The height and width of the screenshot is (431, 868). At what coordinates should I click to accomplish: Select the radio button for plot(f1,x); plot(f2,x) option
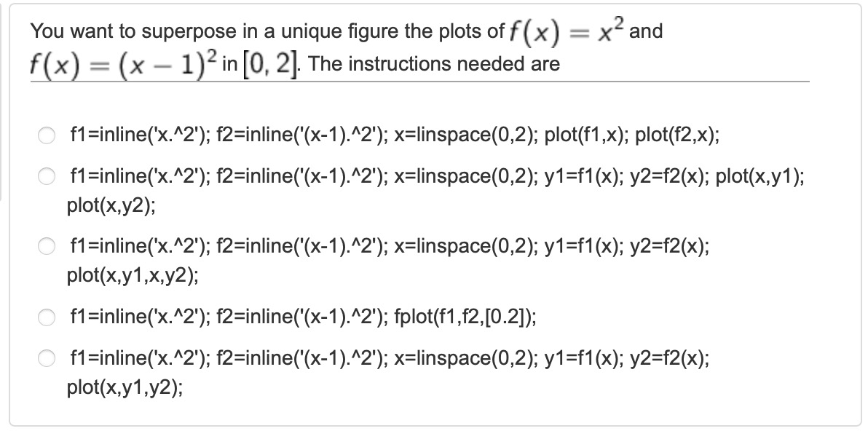coord(47,135)
